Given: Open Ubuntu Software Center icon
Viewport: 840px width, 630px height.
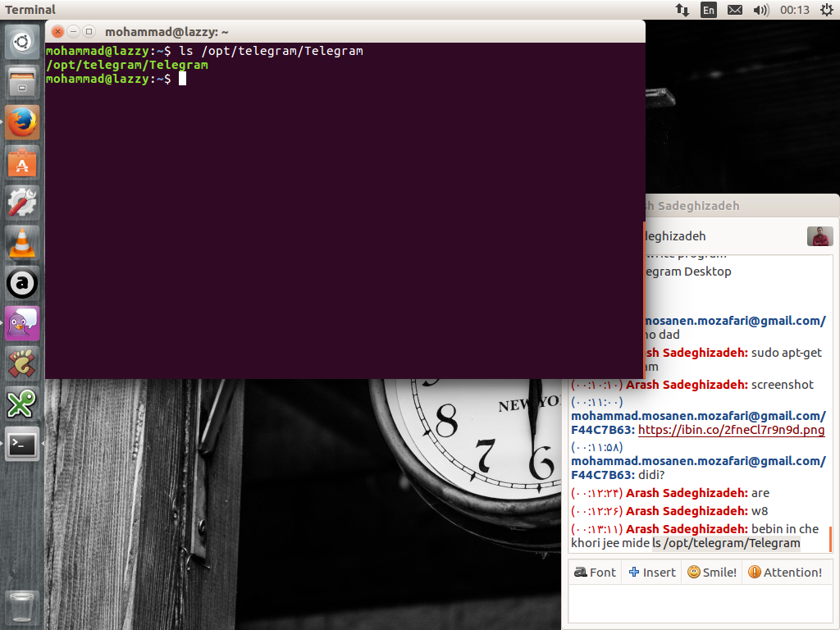Looking at the screenshot, I should pyautogui.click(x=22, y=162).
